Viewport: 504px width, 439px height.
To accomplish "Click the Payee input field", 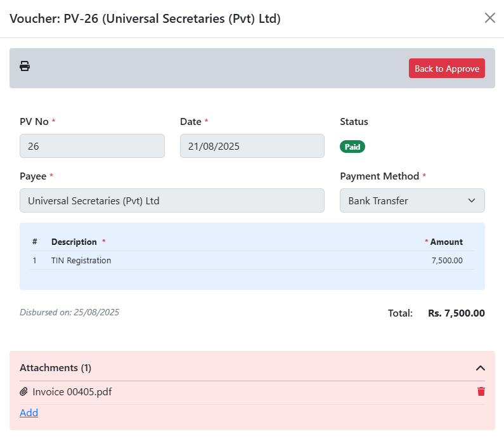I will (172, 200).
